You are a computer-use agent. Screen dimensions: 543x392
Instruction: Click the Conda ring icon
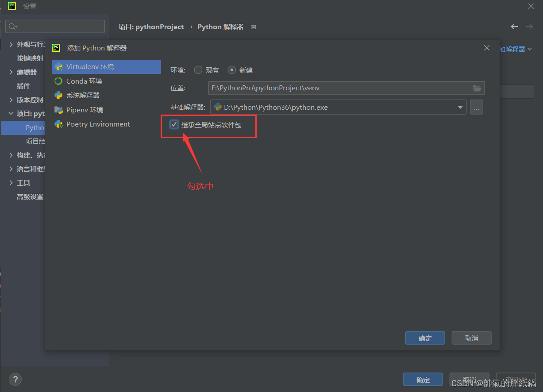click(x=58, y=81)
